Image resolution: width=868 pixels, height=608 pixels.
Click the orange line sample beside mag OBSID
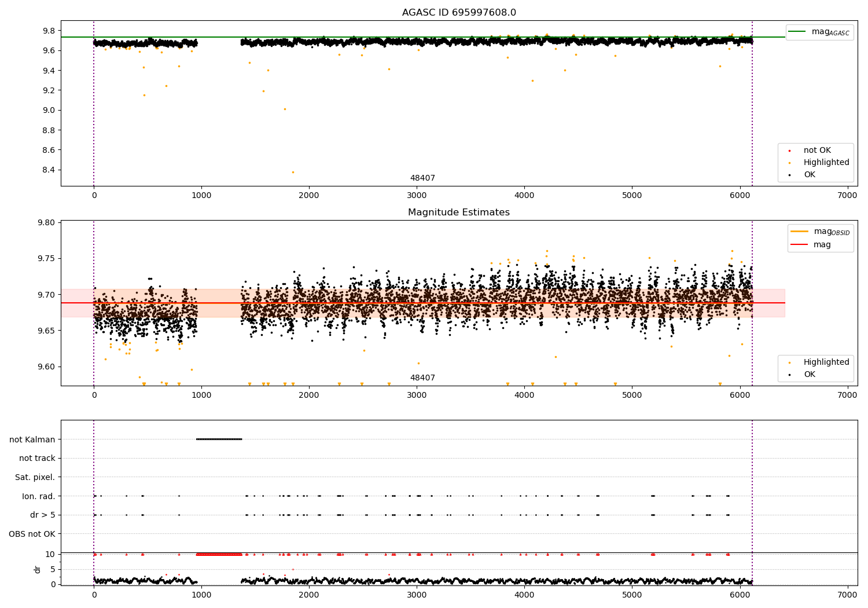click(x=799, y=231)
